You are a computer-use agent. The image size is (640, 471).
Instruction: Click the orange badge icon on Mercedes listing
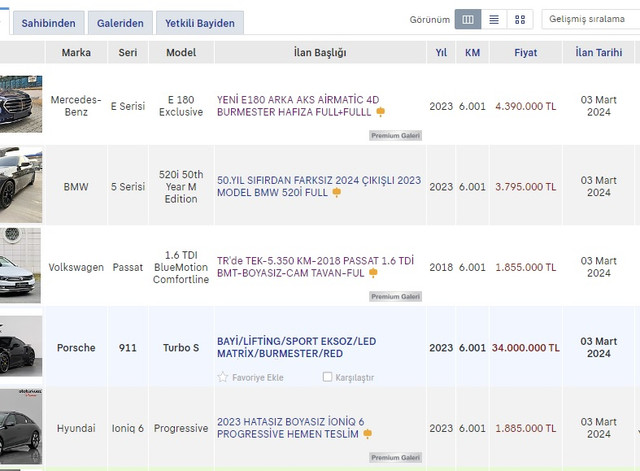tap(380, 112)
